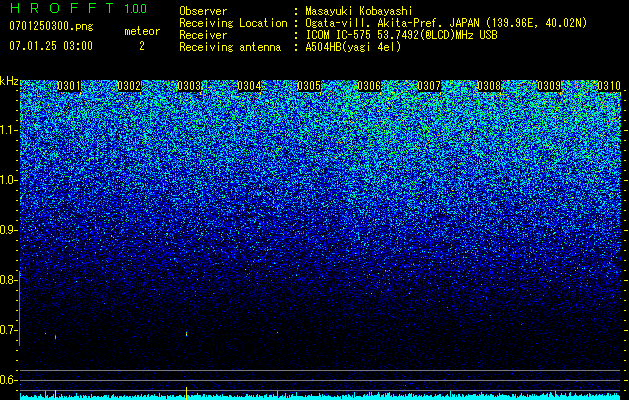The height and width of the screenshot is (400, 629).
Task: Select the A504HB(yagi 4el) antenna text
Action: pyautogui.click(x=353, y=47)
